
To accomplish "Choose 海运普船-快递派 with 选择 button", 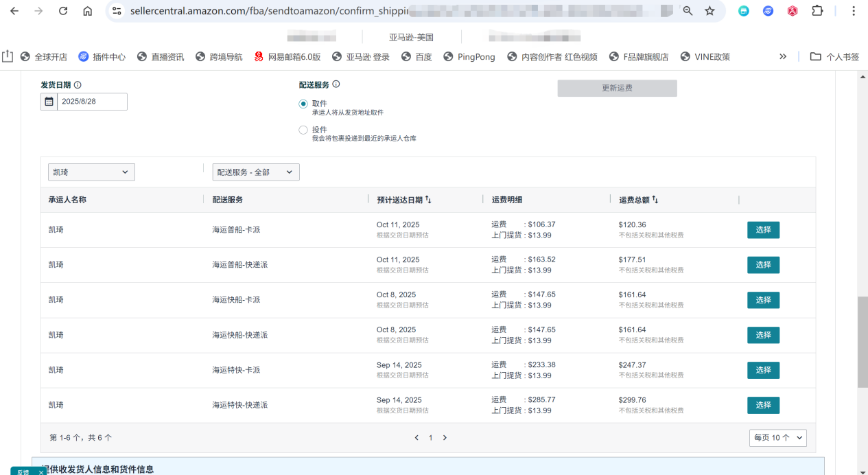I will 763,265.
